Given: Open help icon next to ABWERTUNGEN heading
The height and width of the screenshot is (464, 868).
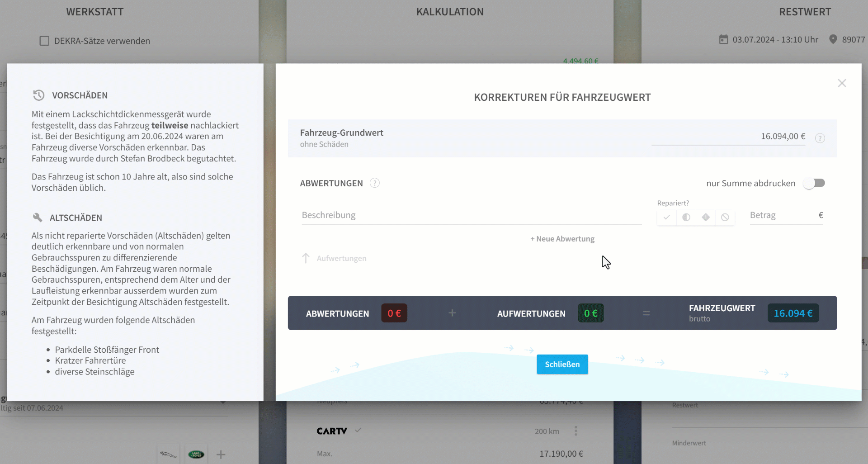Looking at the screenshot, I should (375, 183).
